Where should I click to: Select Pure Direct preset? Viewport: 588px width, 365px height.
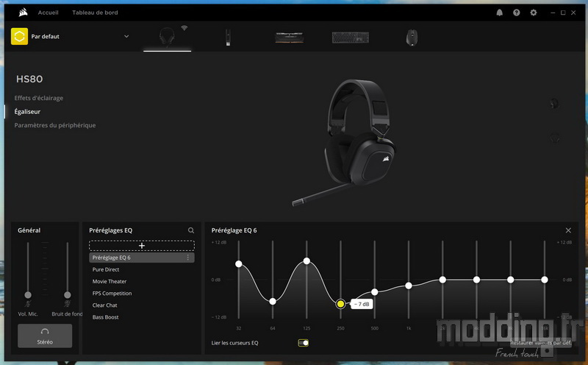tap(106, 269)
